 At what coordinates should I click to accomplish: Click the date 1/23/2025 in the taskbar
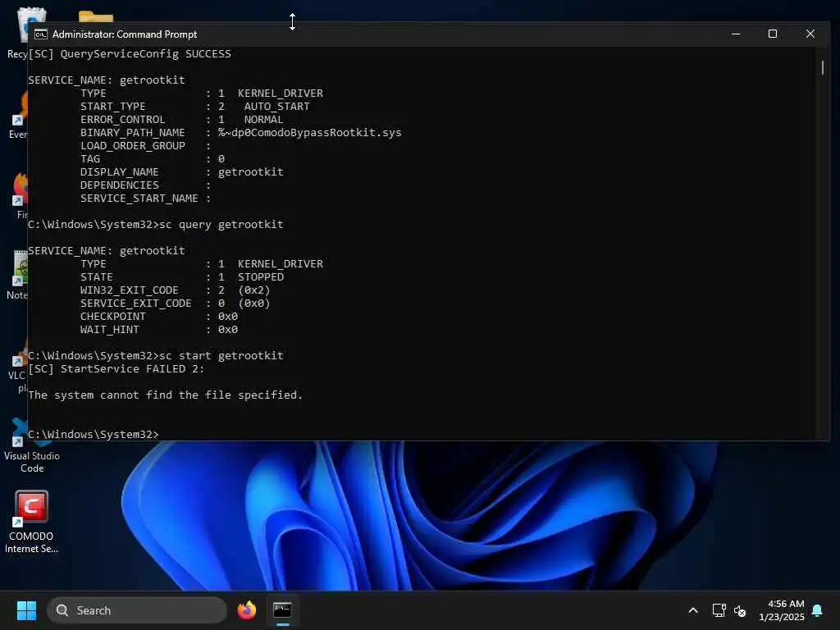click(782, 617)
